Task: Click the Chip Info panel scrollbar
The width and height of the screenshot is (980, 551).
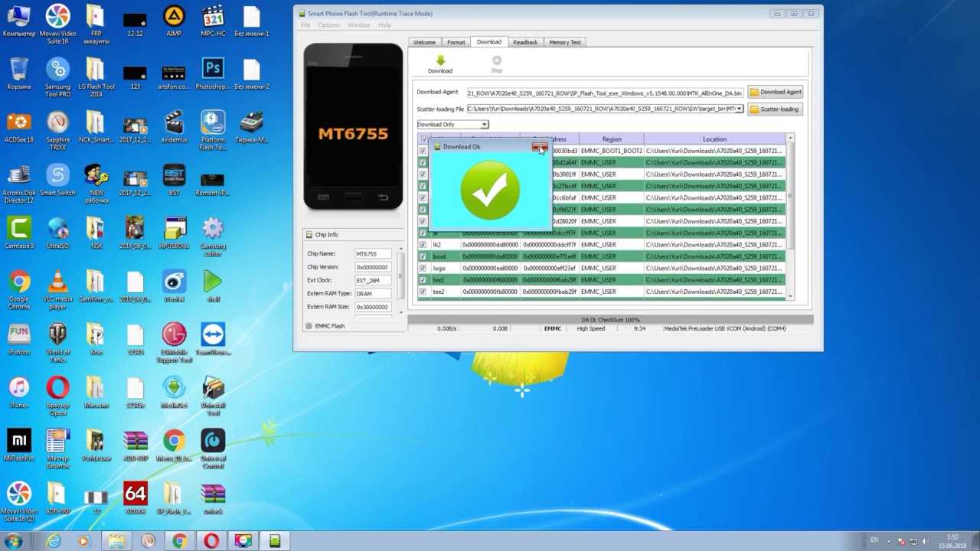Action: pyautogui.click(x=400, y=279)
